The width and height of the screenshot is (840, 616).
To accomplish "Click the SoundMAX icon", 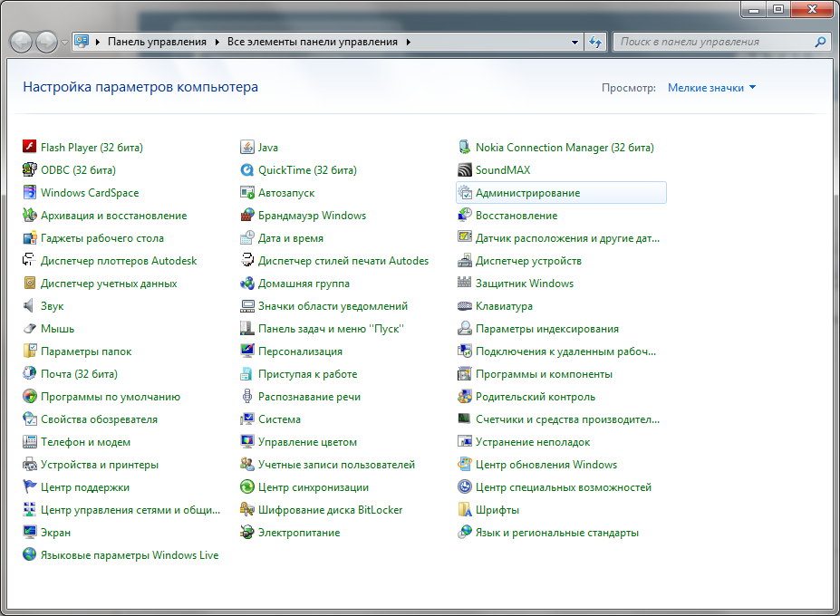I will [465, 169].
